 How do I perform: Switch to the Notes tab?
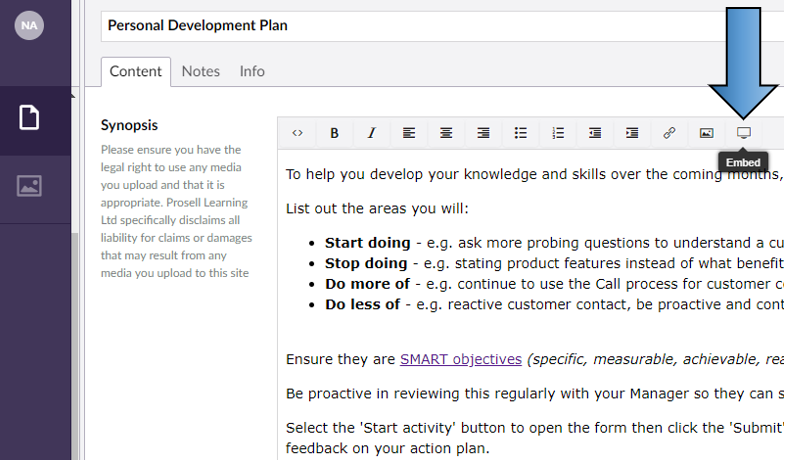pyautogui.click(x=201, y=72)
